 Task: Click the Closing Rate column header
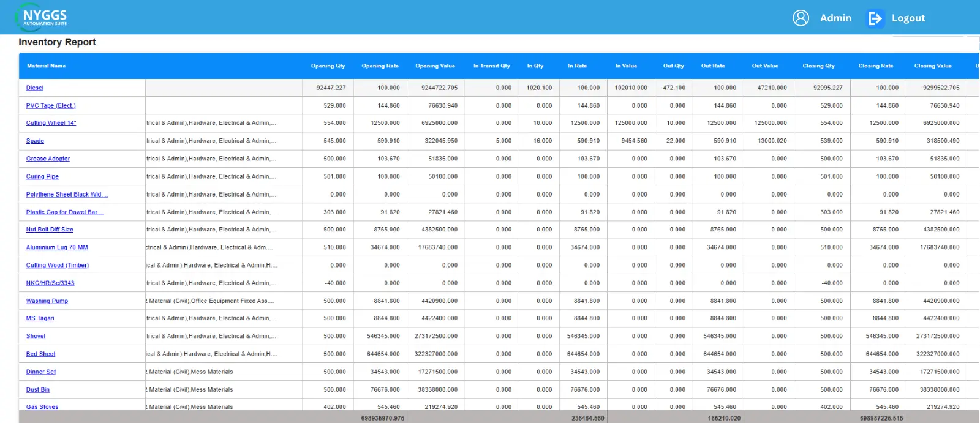tap(875, 66)
